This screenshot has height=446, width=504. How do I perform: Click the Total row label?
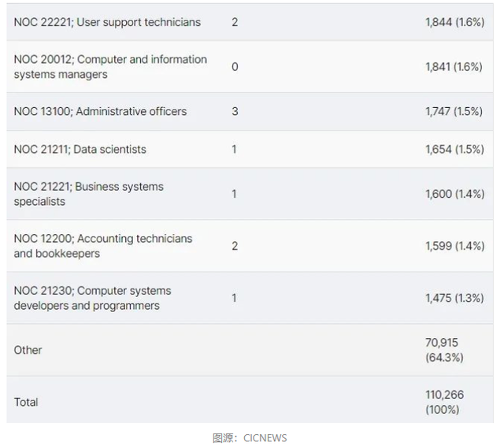pos(26,402)
